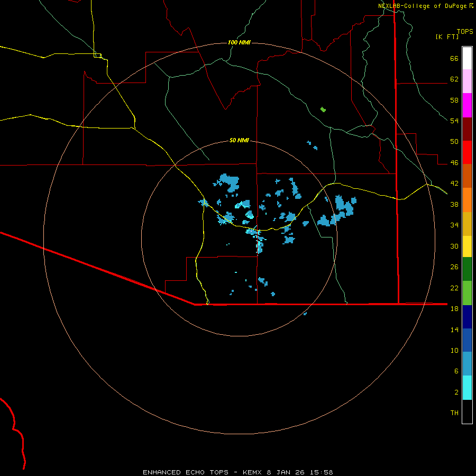Click the legend value '42'

[x=454, y=183]
